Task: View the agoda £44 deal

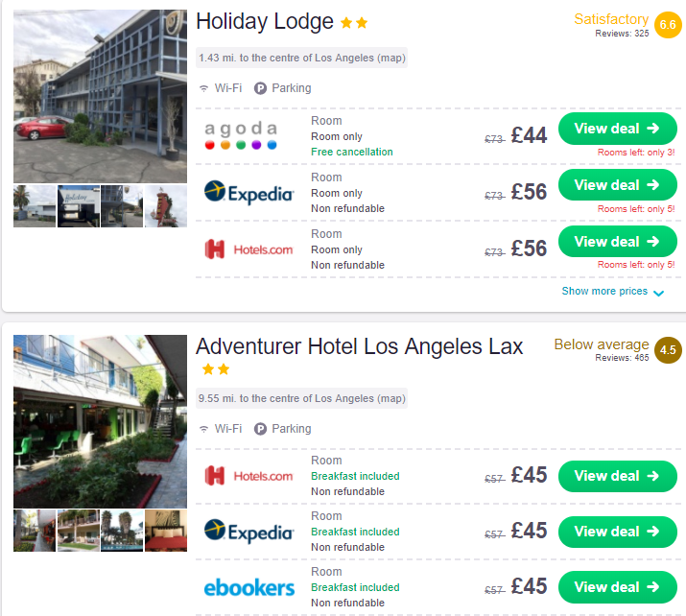Action: [617, 129]
